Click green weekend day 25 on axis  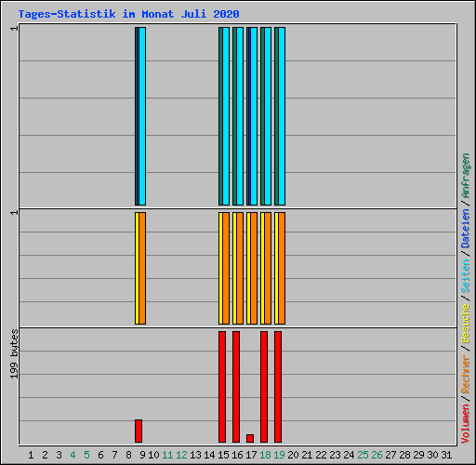click(x=363, y=455)
